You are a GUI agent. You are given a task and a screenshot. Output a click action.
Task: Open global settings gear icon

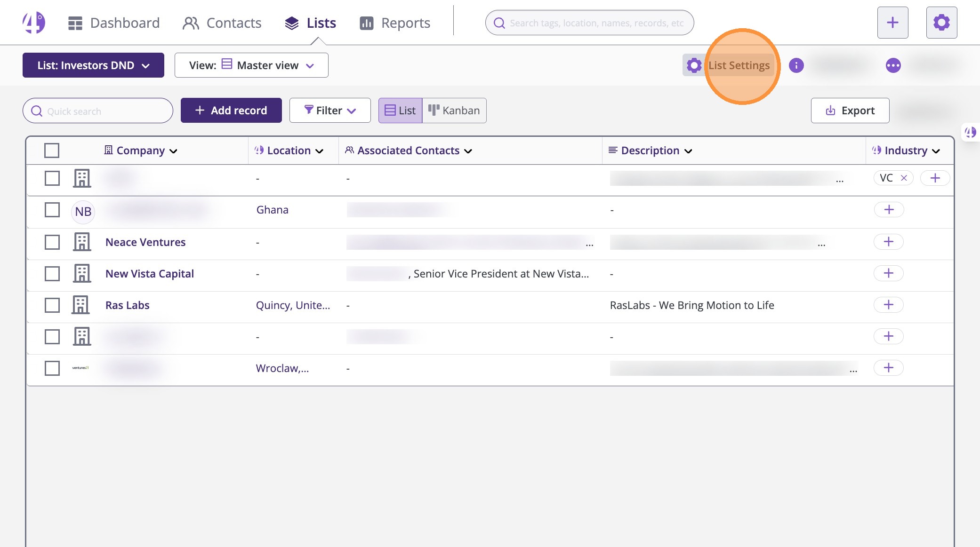pyautogui.click(x=941, y=23)
